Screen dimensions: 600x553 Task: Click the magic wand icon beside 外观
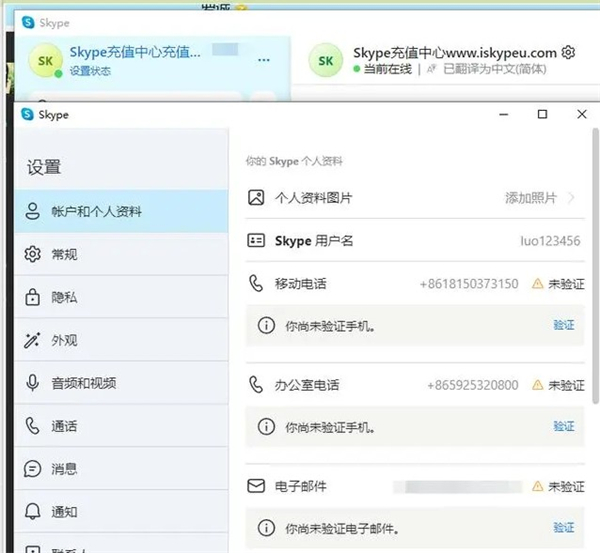pos(32,340)
